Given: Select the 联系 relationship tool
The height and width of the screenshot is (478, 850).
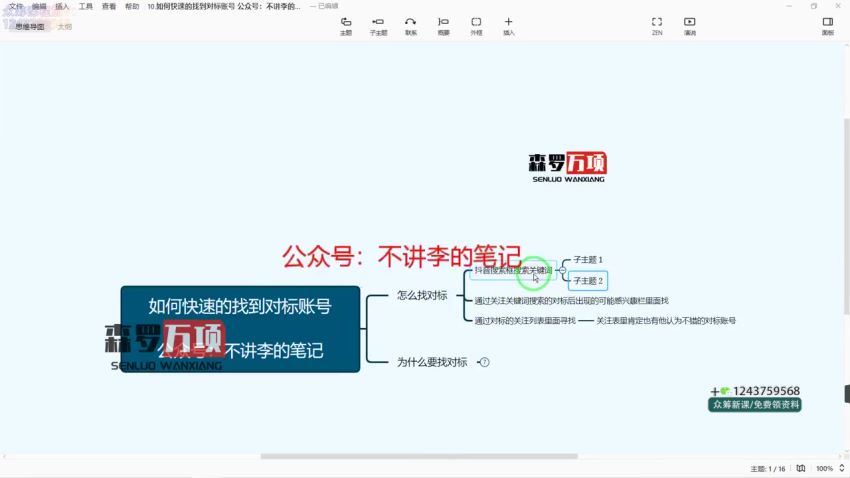Looking at the screenshot, I should click(411, 25).
